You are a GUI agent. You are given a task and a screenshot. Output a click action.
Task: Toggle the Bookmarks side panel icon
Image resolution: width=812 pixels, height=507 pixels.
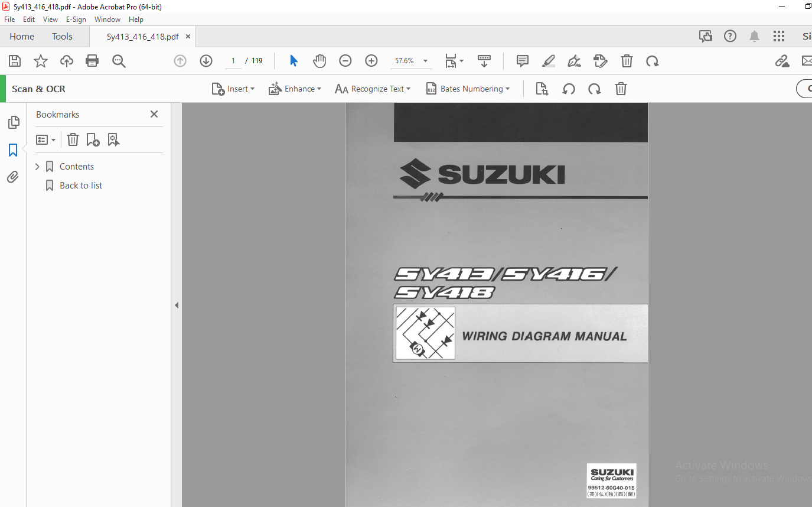(13, 150)
